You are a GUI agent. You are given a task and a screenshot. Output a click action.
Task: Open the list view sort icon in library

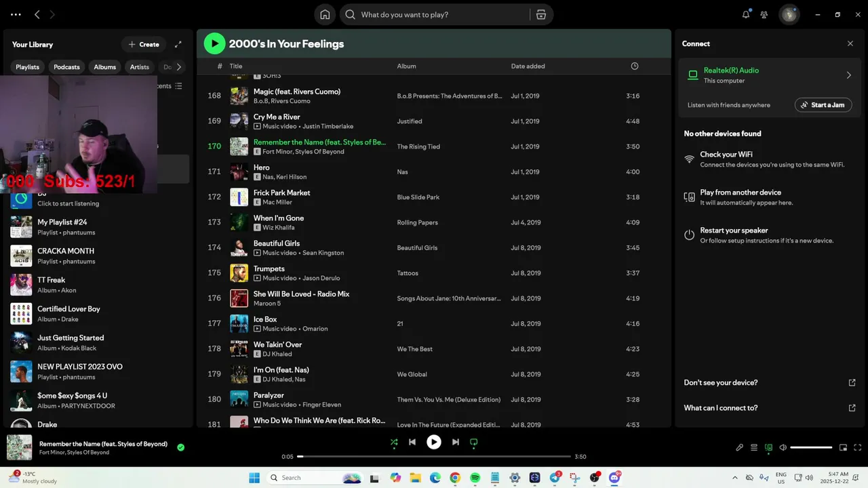coord(178,86)
